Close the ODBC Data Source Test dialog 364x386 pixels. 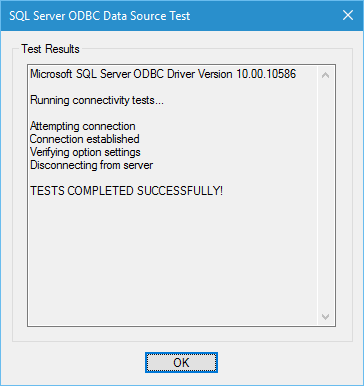pos(348,15)
